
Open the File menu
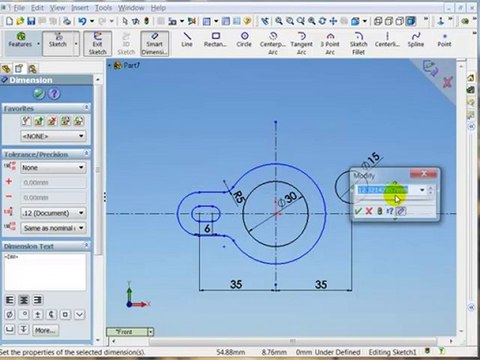coord(19,8)
